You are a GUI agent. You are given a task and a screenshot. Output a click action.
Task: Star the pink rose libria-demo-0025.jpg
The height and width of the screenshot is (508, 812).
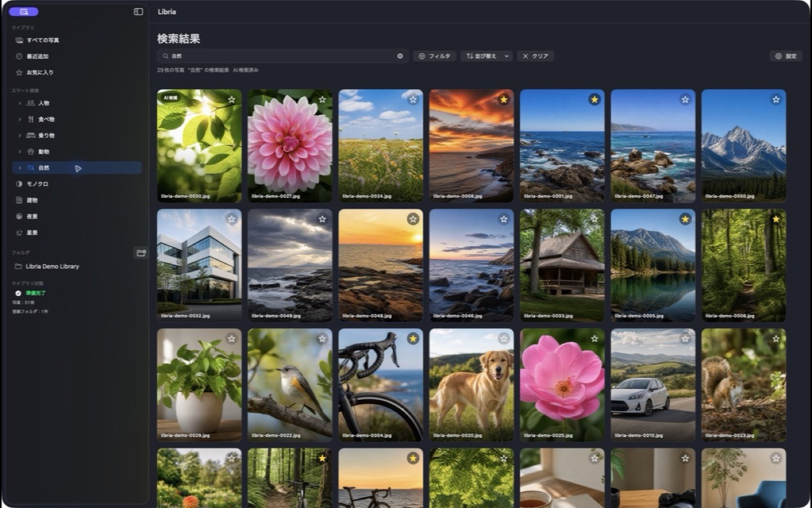tap(594, 339)
